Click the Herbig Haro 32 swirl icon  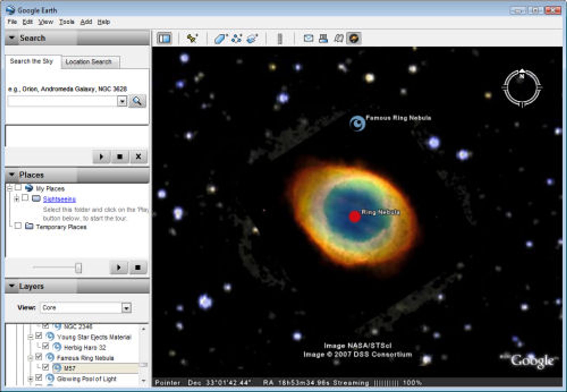pos(57,347)
